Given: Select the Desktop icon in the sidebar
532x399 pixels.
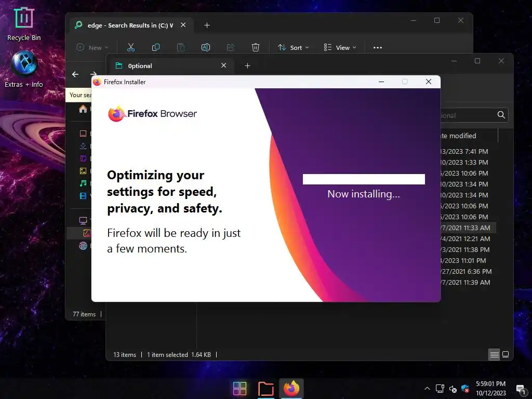Looking at the screenshot, I should click(x=83, y=134).
